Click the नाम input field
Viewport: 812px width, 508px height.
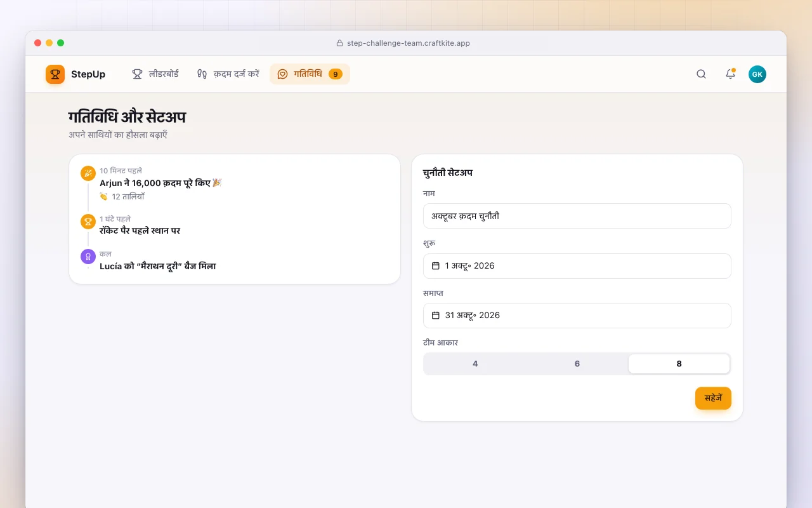(x=577, y=216)
